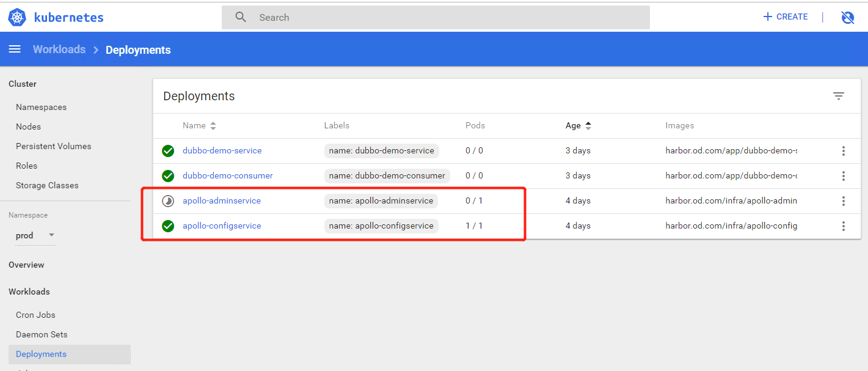The height and width of the screenshot is (371, 868).
Task: Open actions menu for dubbo-demo-consumer
Action: pos(844,176)
